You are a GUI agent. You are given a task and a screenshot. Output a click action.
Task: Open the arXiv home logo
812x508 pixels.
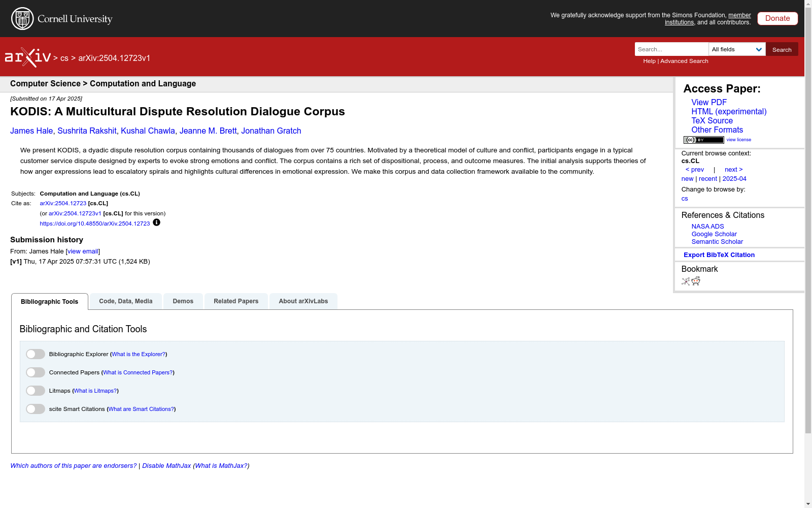[x=28, y=57]
